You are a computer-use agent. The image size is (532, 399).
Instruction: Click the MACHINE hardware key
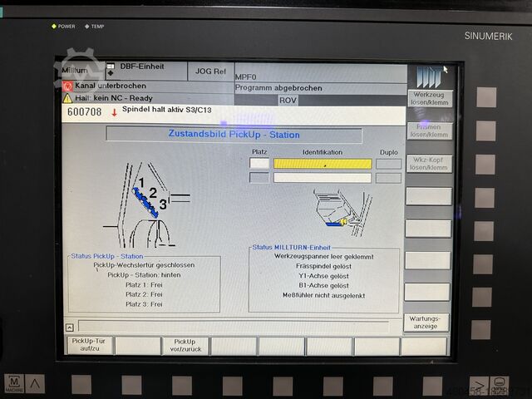click(14, 384)
